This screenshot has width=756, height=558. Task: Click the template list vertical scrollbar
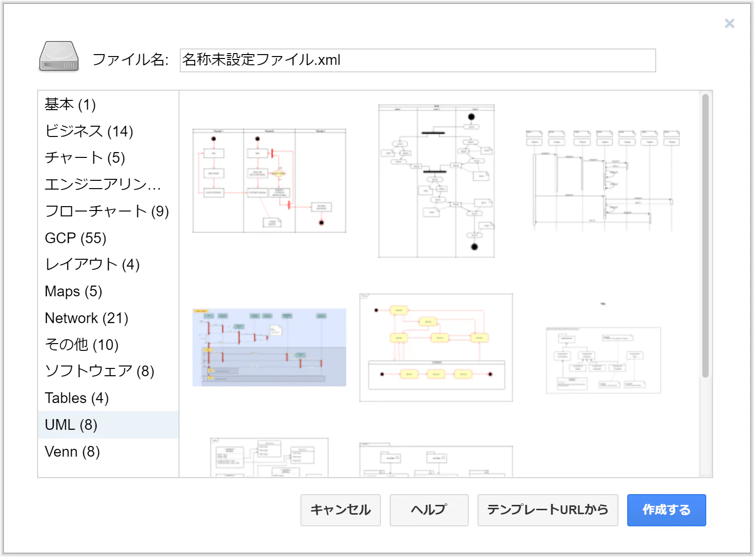705,236
